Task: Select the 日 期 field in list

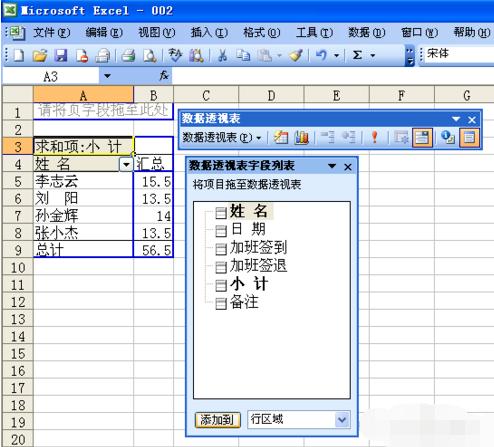Action: (248, 229)
